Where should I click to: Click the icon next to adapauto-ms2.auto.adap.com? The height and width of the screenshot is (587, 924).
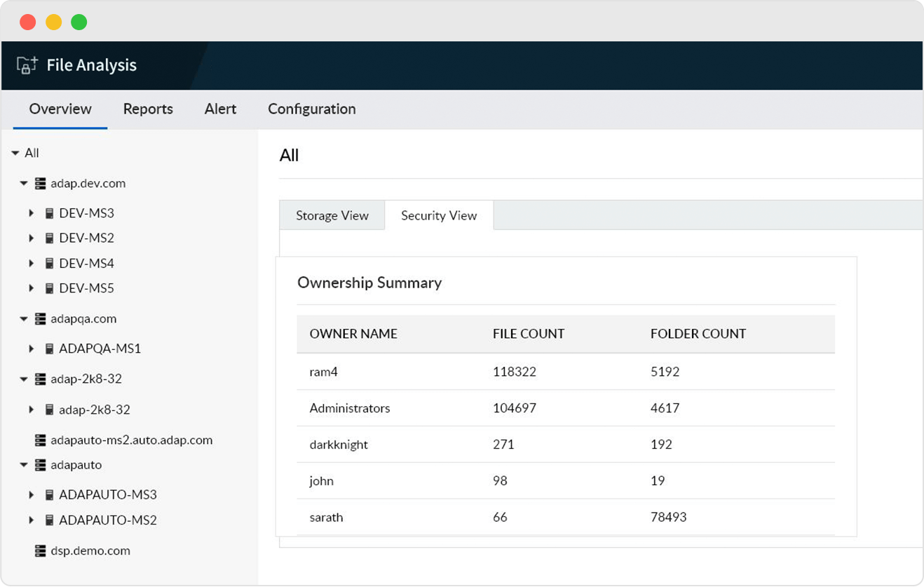pos(40,440)
